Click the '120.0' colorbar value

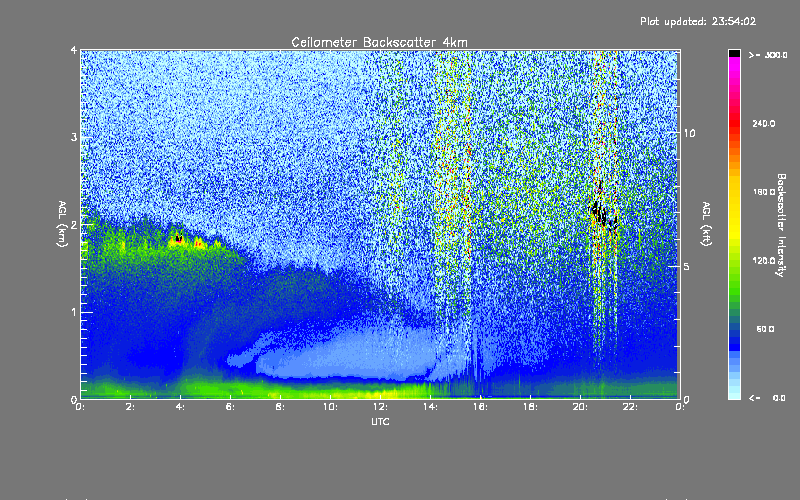[763, 260]
